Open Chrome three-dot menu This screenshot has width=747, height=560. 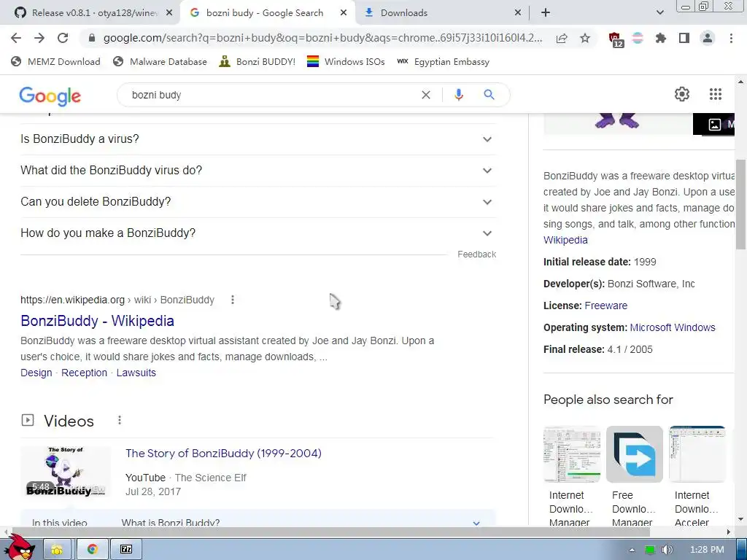pyautogui.click(x=731, y=38)
